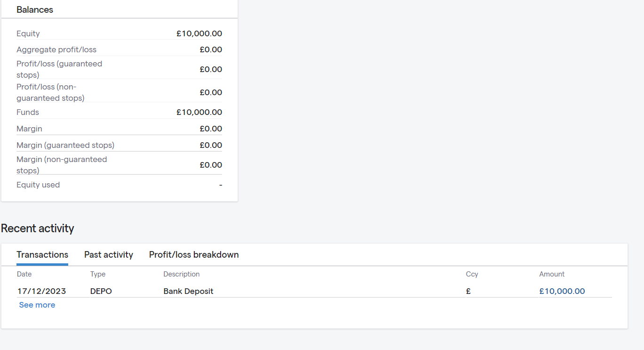Click the Equity balance value
This screenshot has height=350, width=644.
199,34
